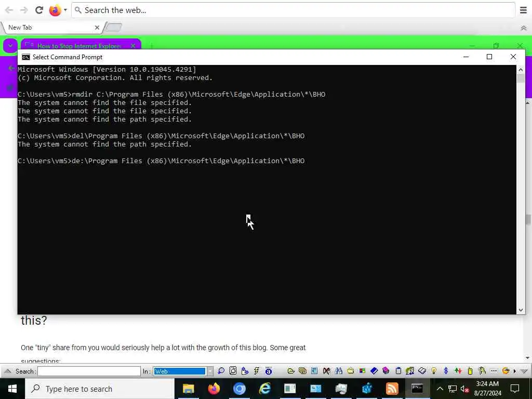
Task: Minimize the Command Prompt window
Action: click(x=466, y=57)
